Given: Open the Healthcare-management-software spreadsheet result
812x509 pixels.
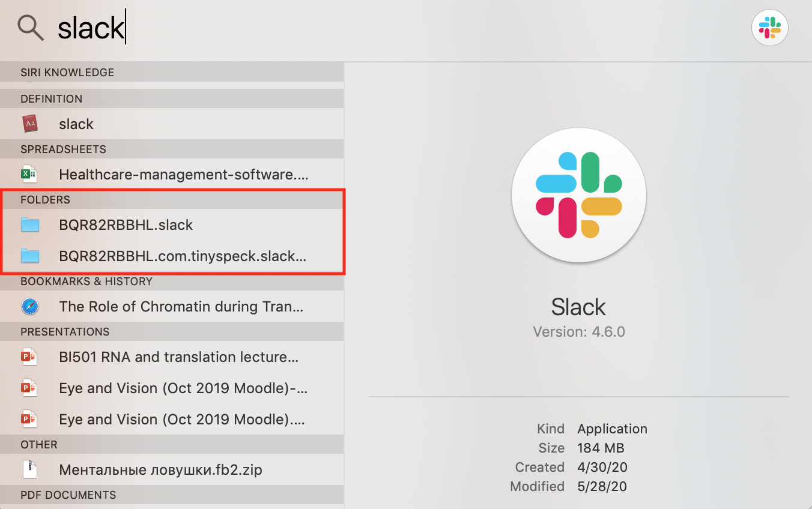Looking at the screenshot, I should click(x=172, y=175).
